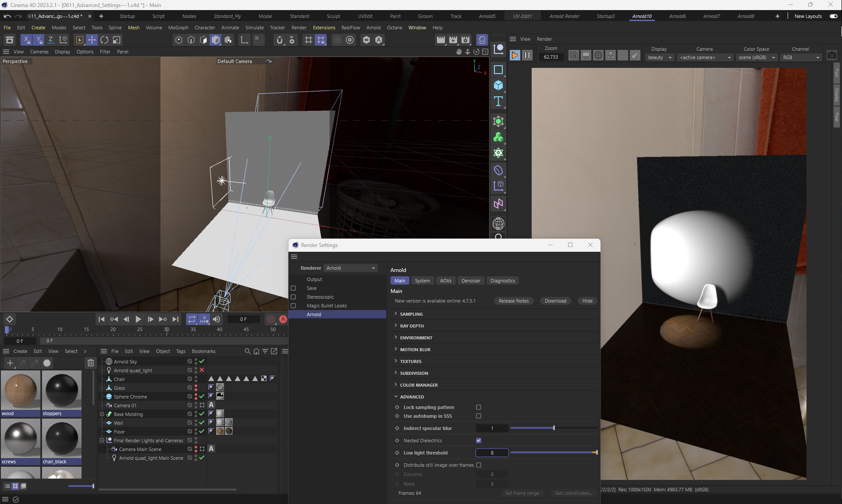The height and width of the screenshot is (504, 842).
Task: Enable Distribute still image over frames
Action: pyautogui.click(x=479, y=465)
